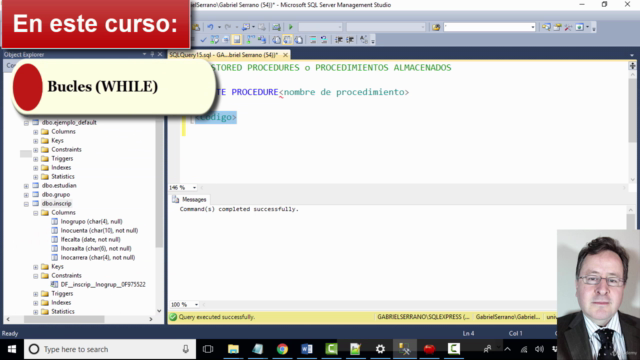
Task: Select the Ihoraalta (char(6), not null) column
Action: point(96,249)
